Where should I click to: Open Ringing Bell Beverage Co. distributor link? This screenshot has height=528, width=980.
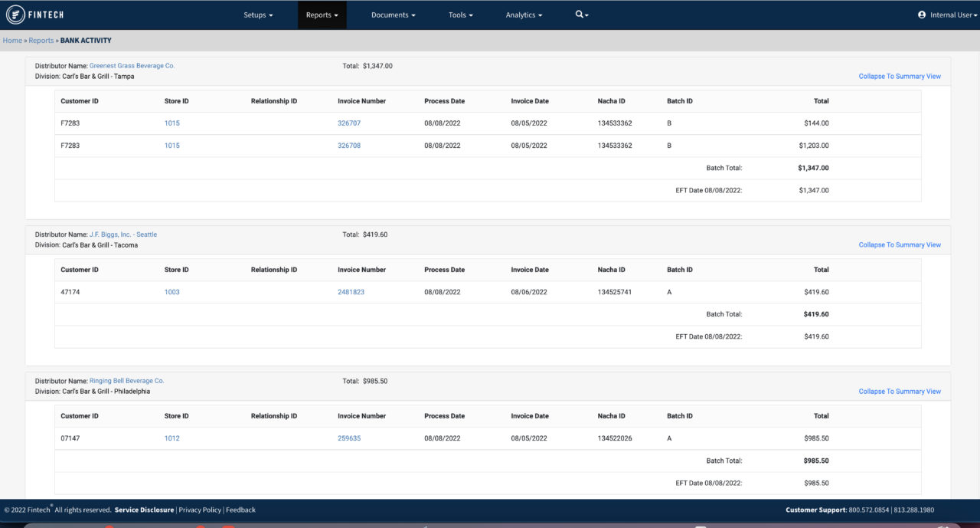pyautogui.click(x=126, y=380)
